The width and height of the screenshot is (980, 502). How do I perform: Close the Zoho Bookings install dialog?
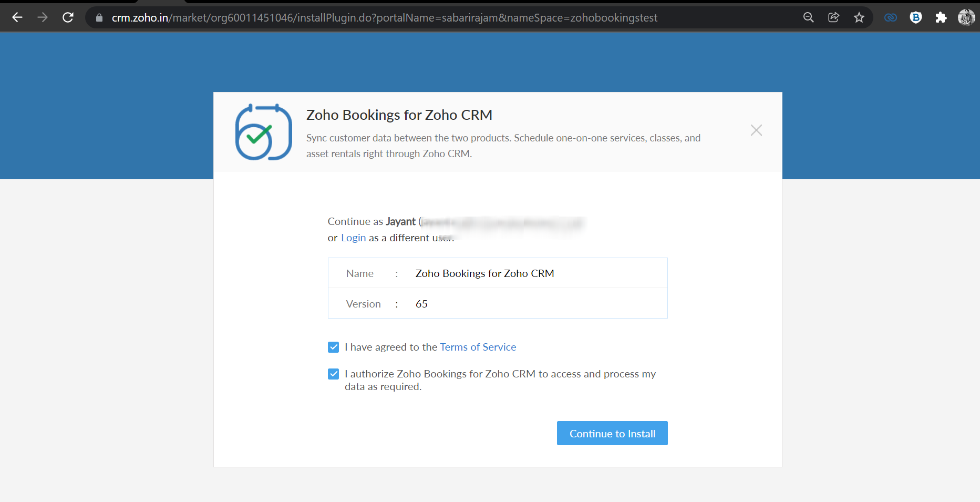pos(756,130)
